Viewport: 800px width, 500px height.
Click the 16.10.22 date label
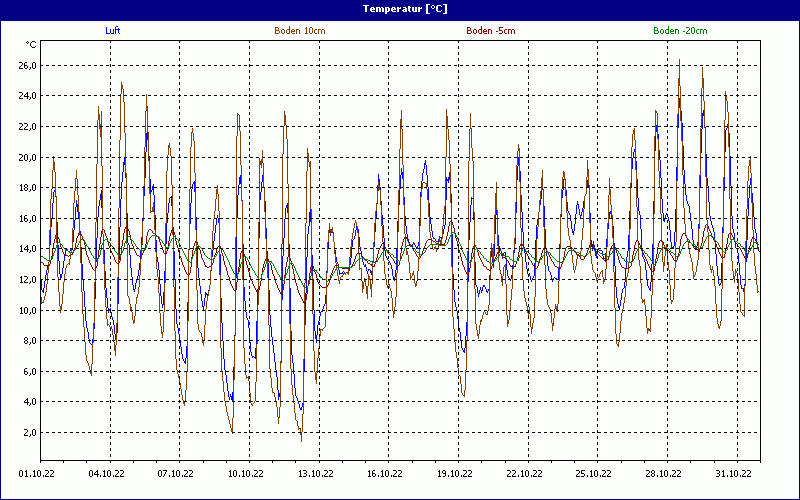click(x=384, y=475)
